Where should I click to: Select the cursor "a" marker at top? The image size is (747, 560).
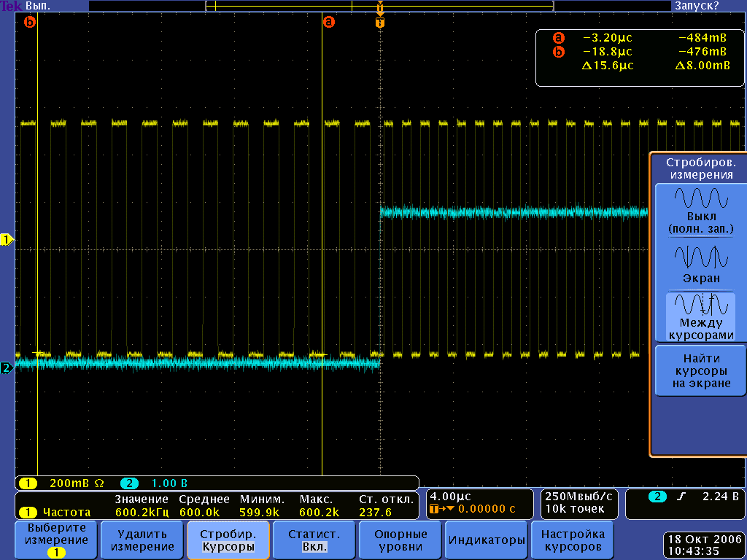(329, 23)
